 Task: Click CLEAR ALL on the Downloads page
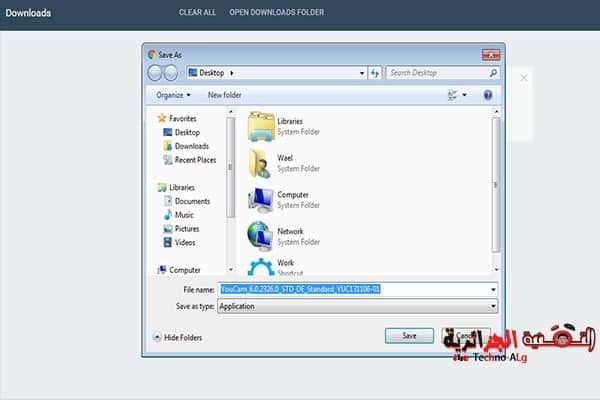click(197, 13)
